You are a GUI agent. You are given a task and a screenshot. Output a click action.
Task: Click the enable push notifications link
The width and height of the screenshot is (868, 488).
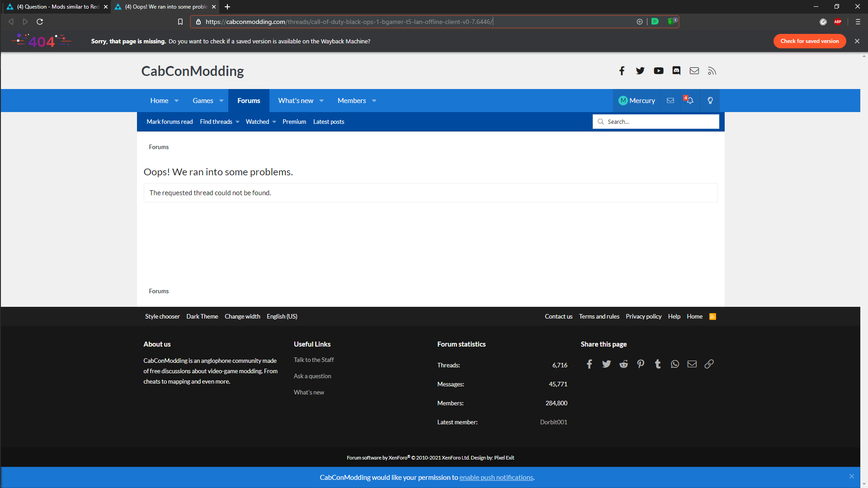coord(496,478)
